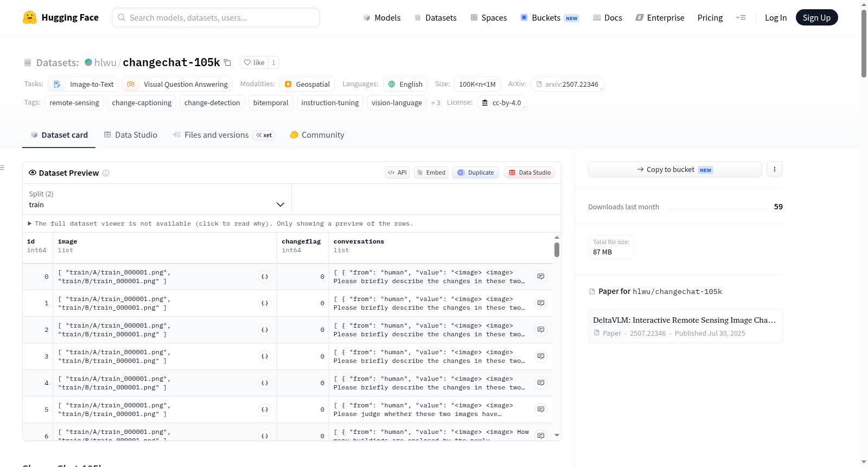Image resolution: width=868 pixels, height=467 pixels.
Task: Click the Copy to bucket button
Action: pos(675,169)
